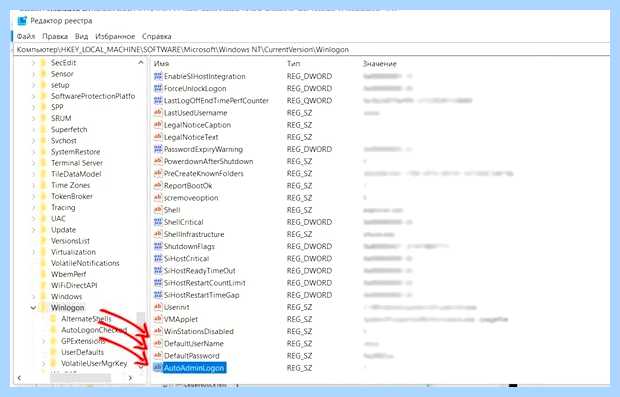Click the ForceUnlockLogon DWORD value icon

point(158,88)
